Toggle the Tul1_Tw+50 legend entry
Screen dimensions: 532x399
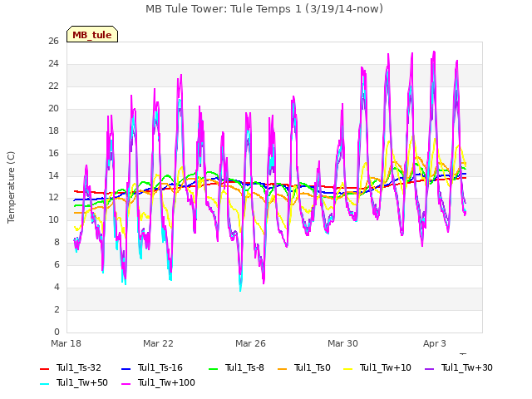coord(74,382)
